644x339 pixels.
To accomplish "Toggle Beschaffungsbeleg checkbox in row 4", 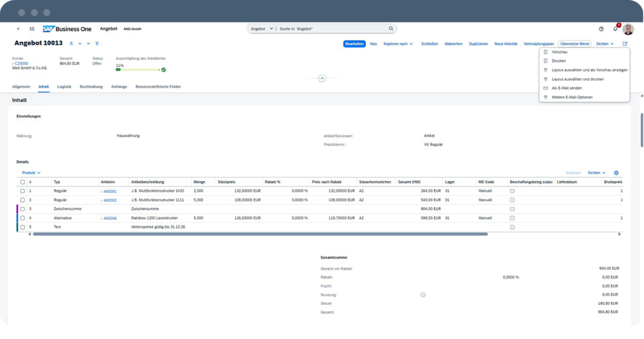I will (x=512, y=218).
